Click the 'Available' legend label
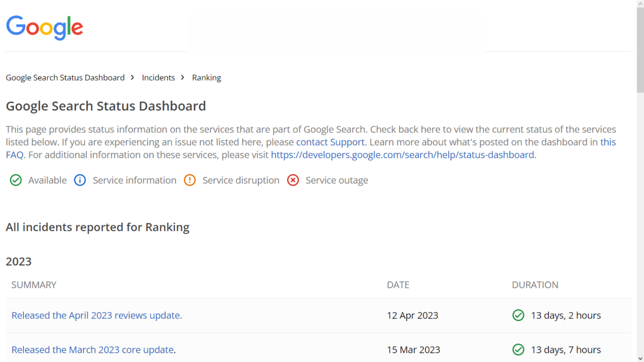 tap(47, 180)
